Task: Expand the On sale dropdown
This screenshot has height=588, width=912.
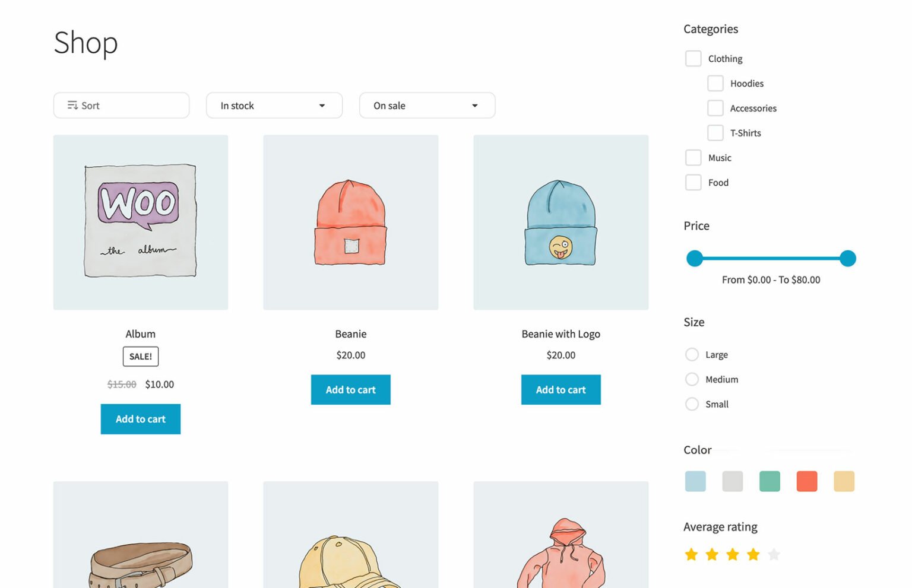Action: coord(427,105)
